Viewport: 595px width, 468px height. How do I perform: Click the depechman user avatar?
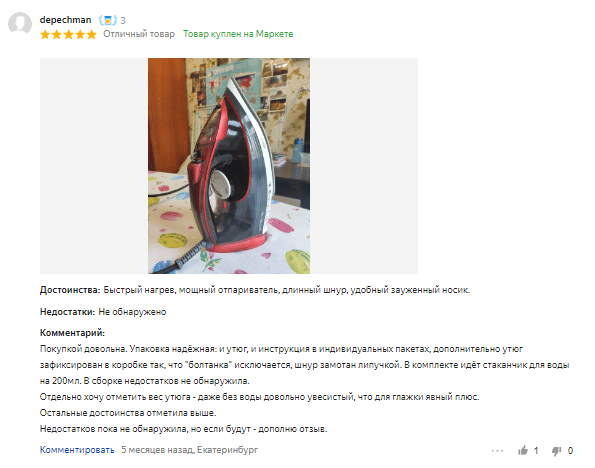20,23
